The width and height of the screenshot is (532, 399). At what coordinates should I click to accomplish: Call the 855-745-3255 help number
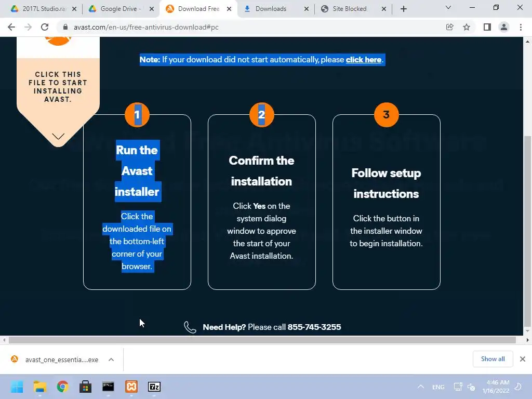point(314,327)
